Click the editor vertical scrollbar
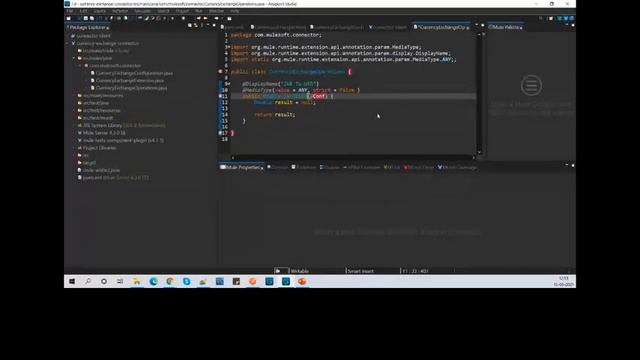 479,93
